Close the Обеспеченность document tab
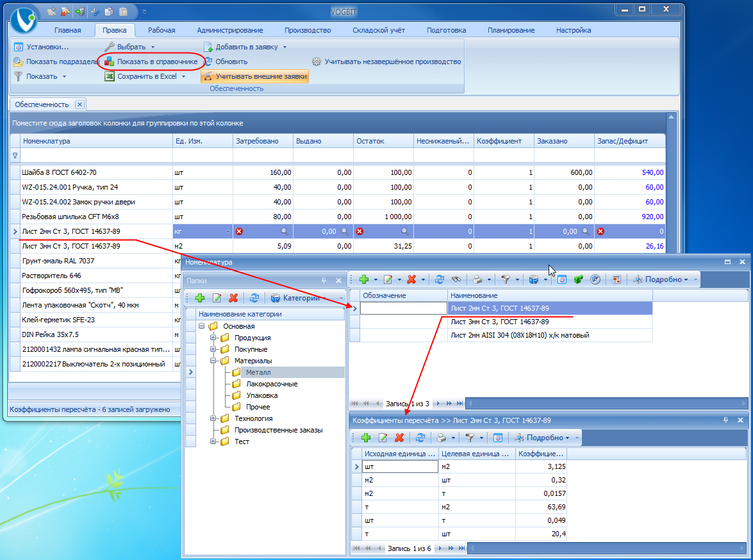This screenshot has width=753, height=560. pyautogui.click(x=79, y=104)
